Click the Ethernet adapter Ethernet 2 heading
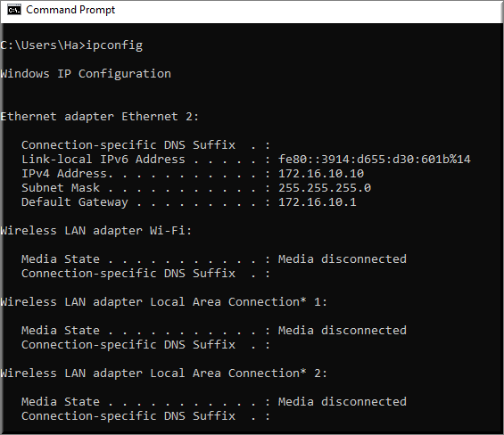This screenshot has height=435, width=504. click(x=100, y=116)
